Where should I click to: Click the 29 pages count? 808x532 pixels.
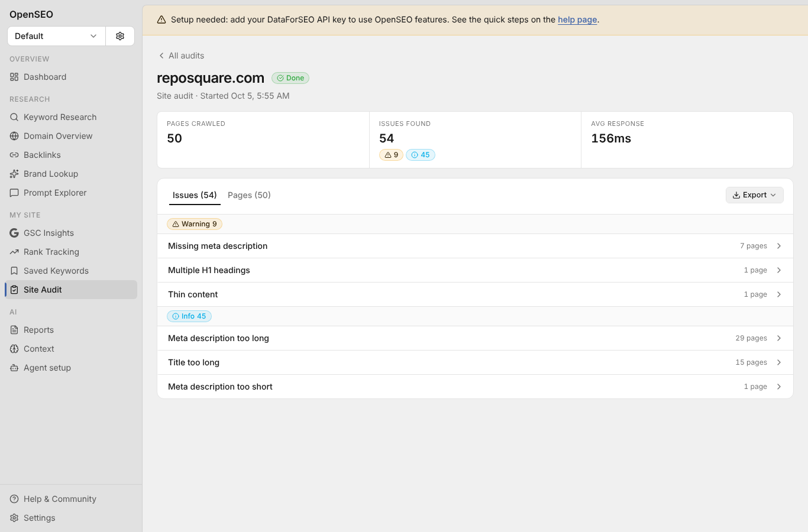pyautogui.click(x=751, y=338)
